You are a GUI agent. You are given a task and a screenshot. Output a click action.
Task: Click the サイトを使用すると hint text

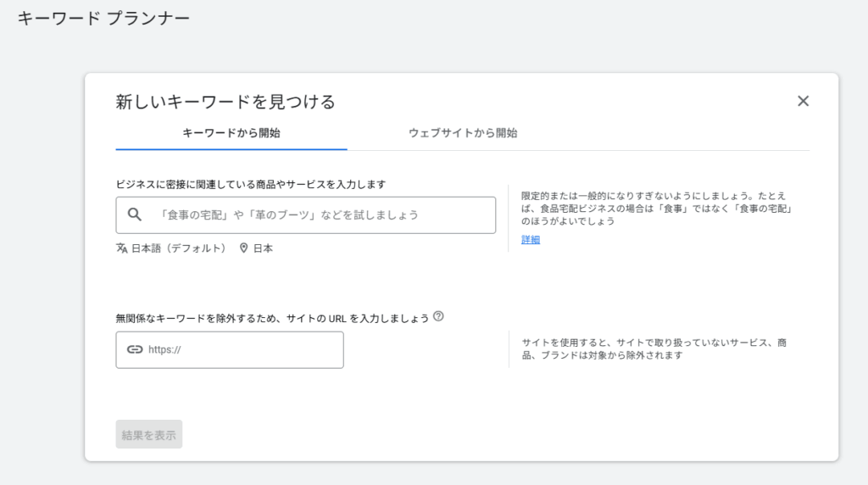654,348
